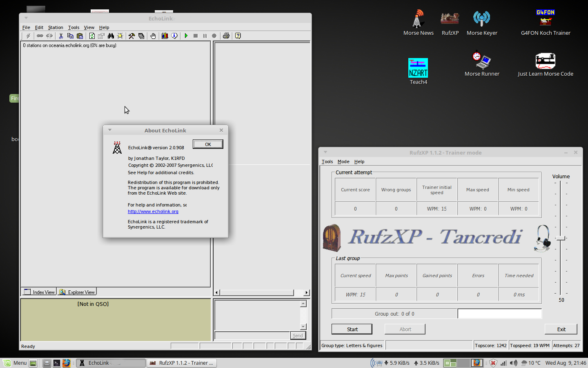Click the network signal bars tray icon

[x=503, y=363]
